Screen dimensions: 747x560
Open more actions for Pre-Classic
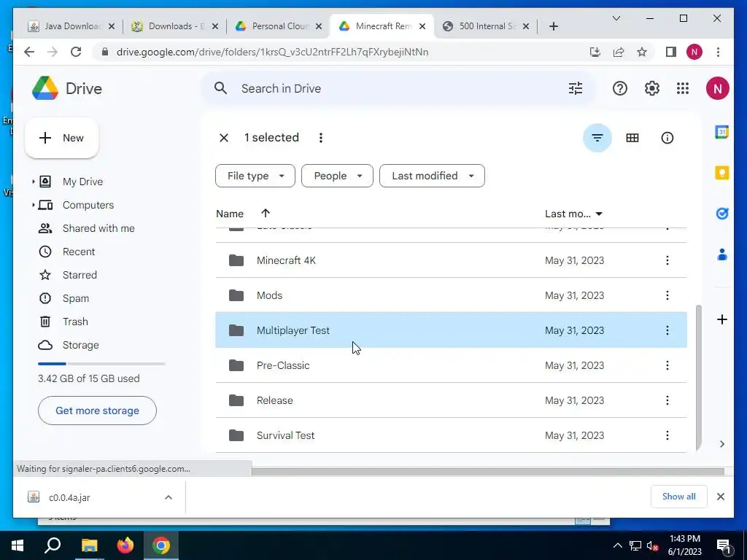[667, 365]
